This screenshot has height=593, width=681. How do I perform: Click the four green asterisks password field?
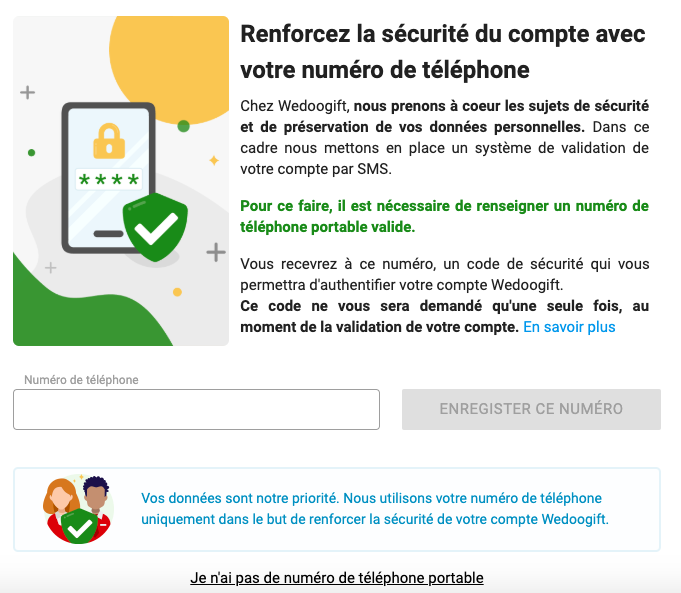coord(109,179)
